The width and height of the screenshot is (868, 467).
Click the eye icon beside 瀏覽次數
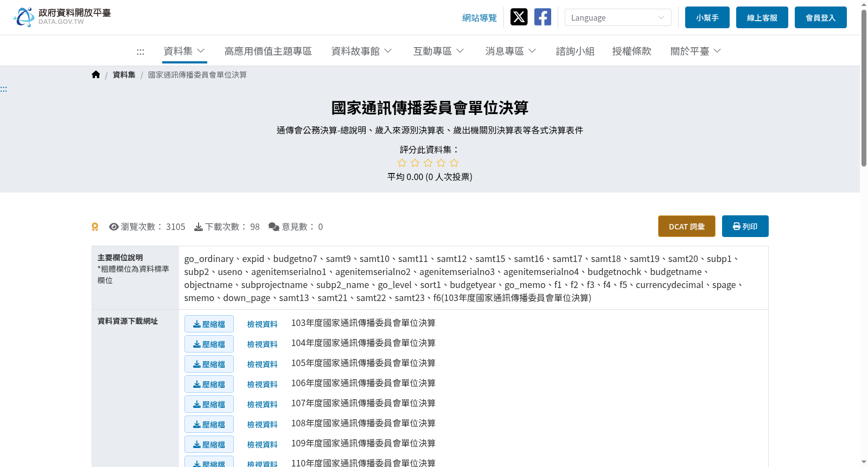point(114,227)
